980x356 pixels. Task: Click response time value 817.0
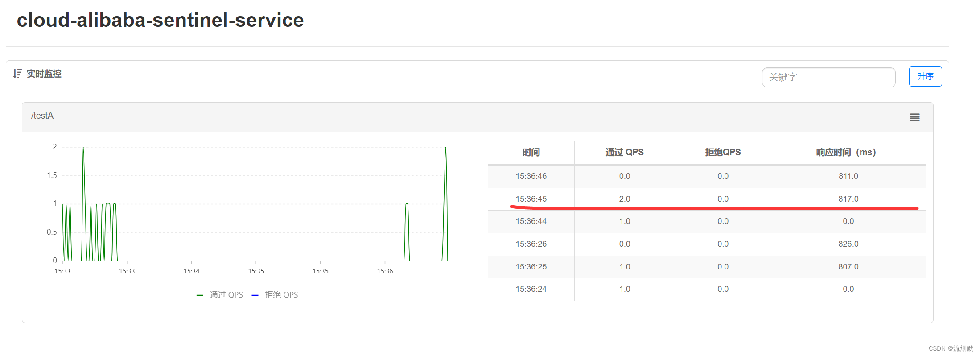[848, 199]
